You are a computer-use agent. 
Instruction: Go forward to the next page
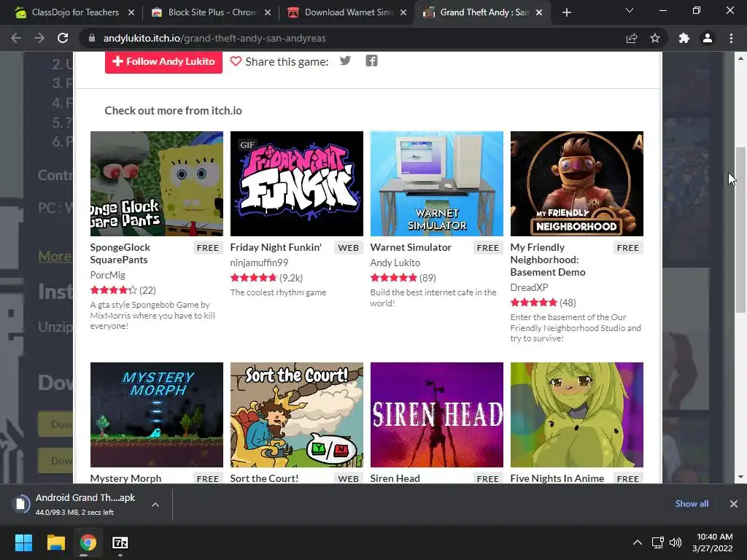tap(39, 38)
